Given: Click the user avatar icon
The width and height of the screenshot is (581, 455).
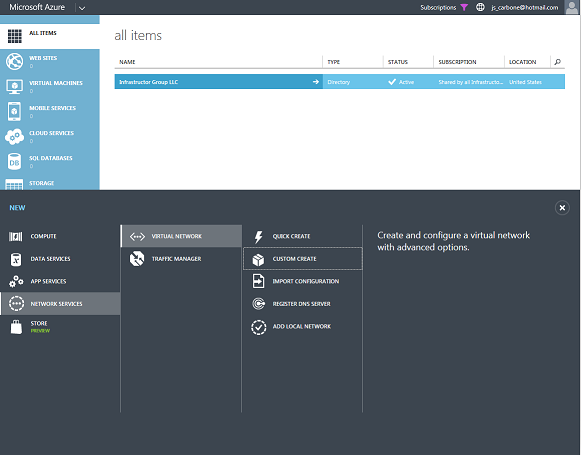Looking at the screenshot, I should (571, 7).
